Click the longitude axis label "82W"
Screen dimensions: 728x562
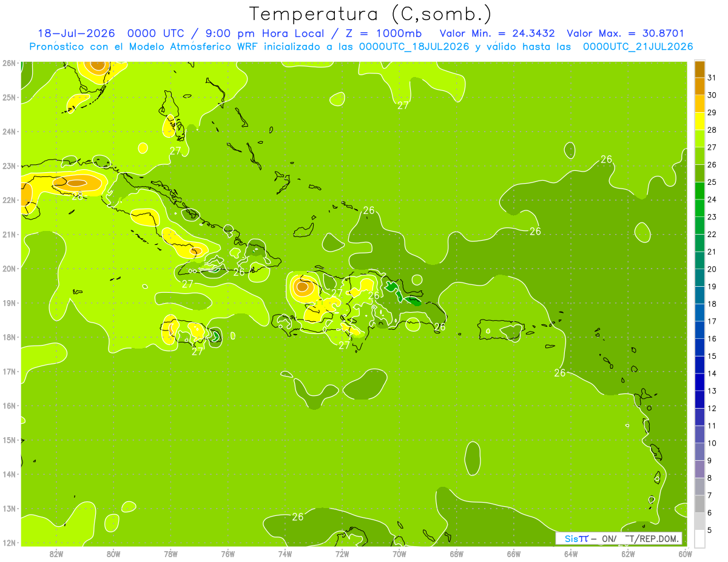[x=56, y=554]
